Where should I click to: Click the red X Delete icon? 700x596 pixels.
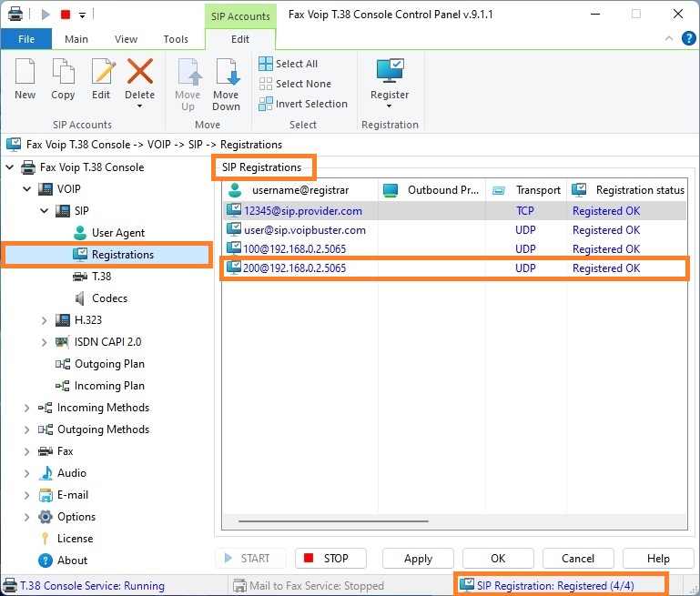(140, 71)
